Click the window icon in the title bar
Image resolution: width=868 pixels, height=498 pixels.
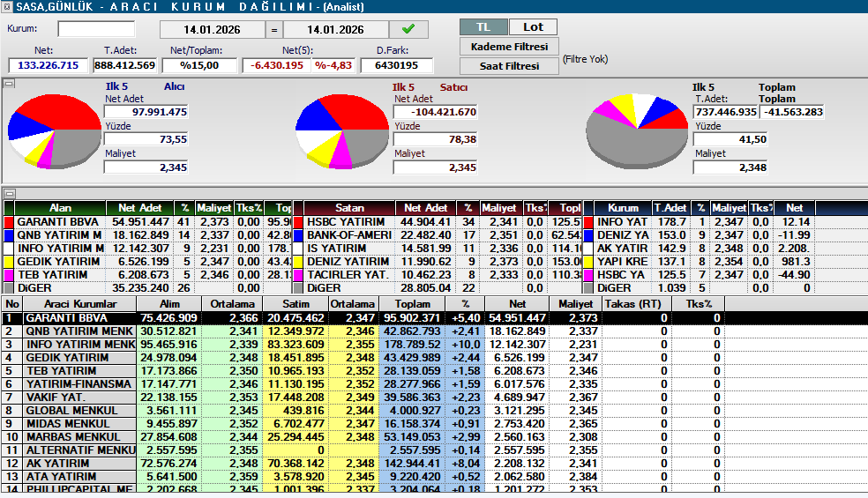(8, 7)
